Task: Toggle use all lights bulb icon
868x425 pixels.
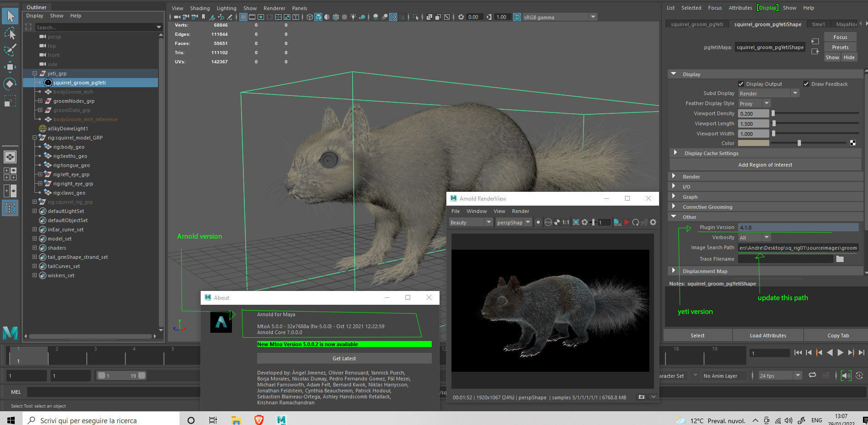Action: point(353,17)
